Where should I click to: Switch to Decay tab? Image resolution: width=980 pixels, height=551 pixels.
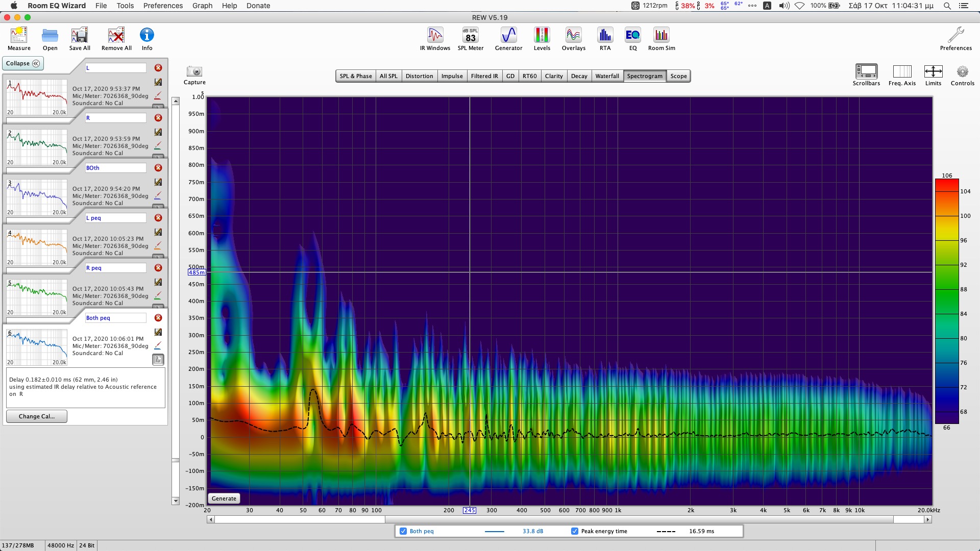pos(579,76)
